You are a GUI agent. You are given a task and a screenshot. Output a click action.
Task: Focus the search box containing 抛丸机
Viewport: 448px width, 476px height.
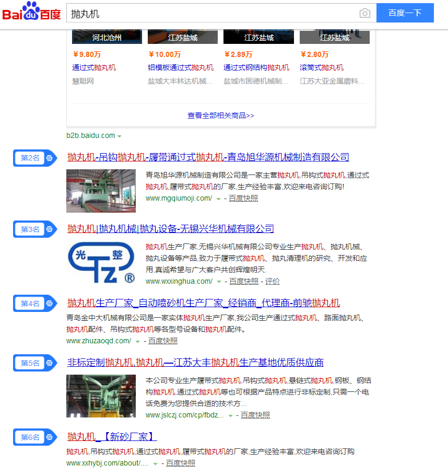point(213,13)
